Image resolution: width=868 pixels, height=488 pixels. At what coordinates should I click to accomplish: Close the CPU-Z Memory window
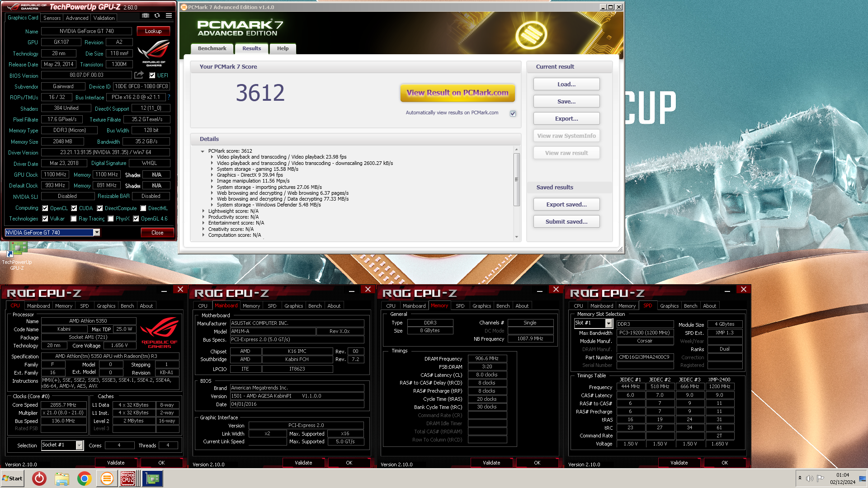coord(556,289)
